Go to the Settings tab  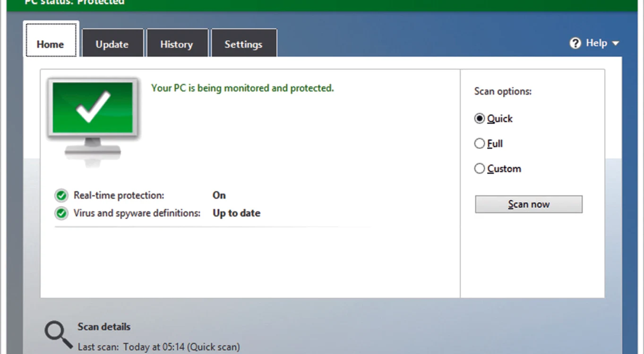tap(243, 43)
